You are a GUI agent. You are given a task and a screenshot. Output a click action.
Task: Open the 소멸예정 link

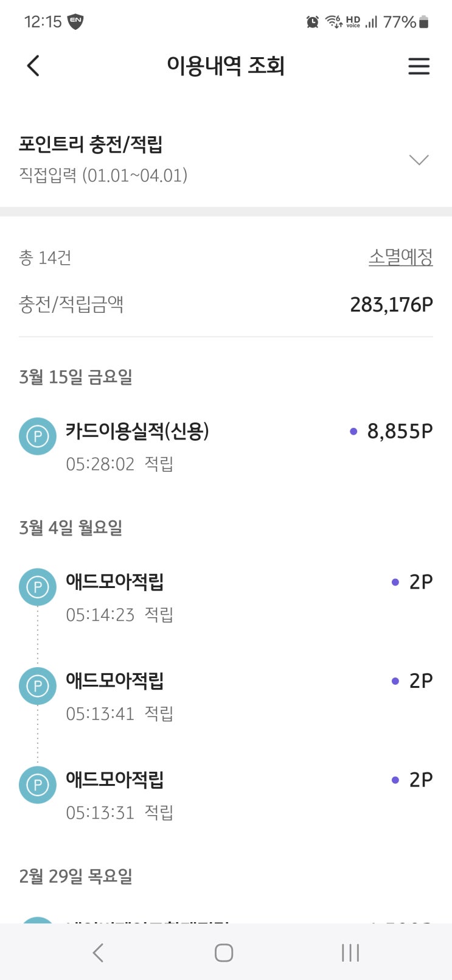[x=400, y=257]
